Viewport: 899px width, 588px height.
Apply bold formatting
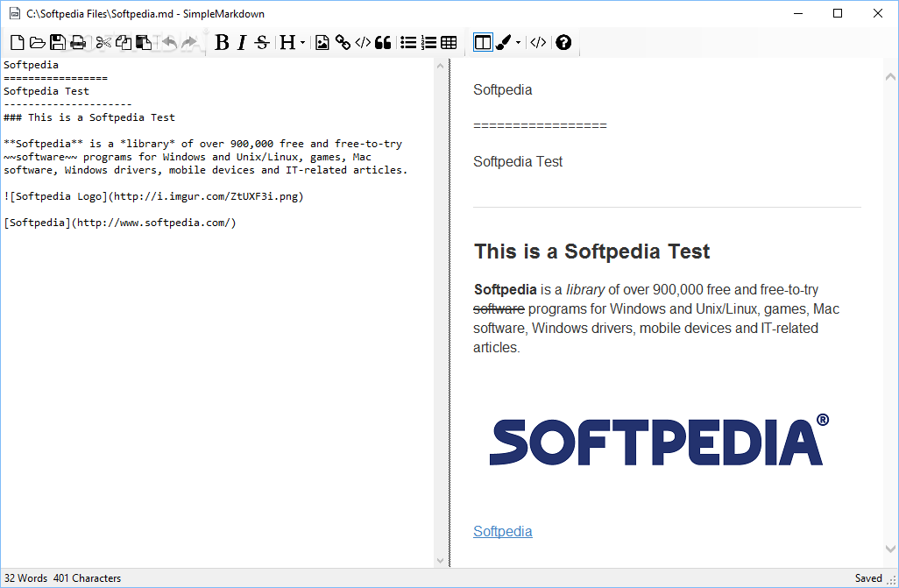(x=222, y=42)
